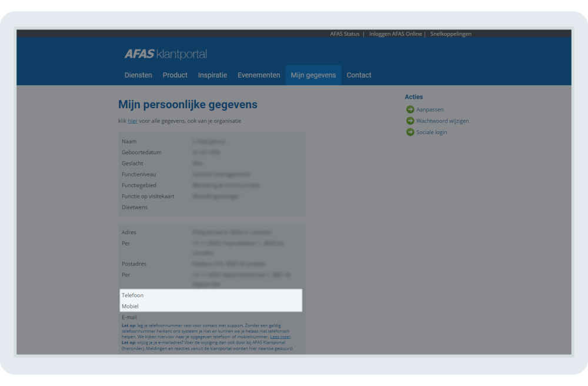Open the Lees meer link
588x386 pixels.
point(281,336)
